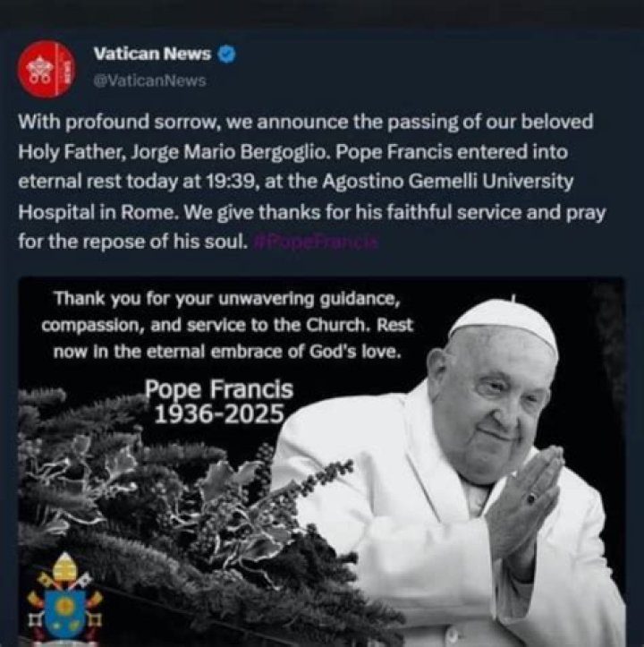Click the papal coat of arms emblem

(64, 600)
